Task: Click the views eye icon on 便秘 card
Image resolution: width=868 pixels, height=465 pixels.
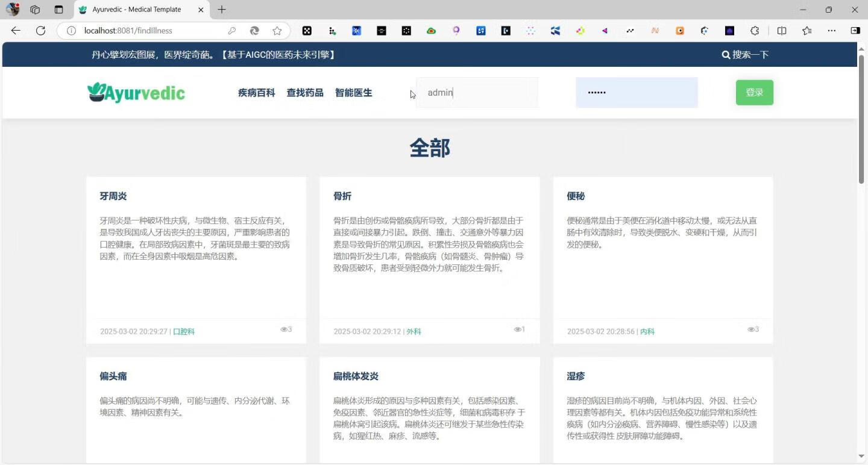Action: (751, 329)
